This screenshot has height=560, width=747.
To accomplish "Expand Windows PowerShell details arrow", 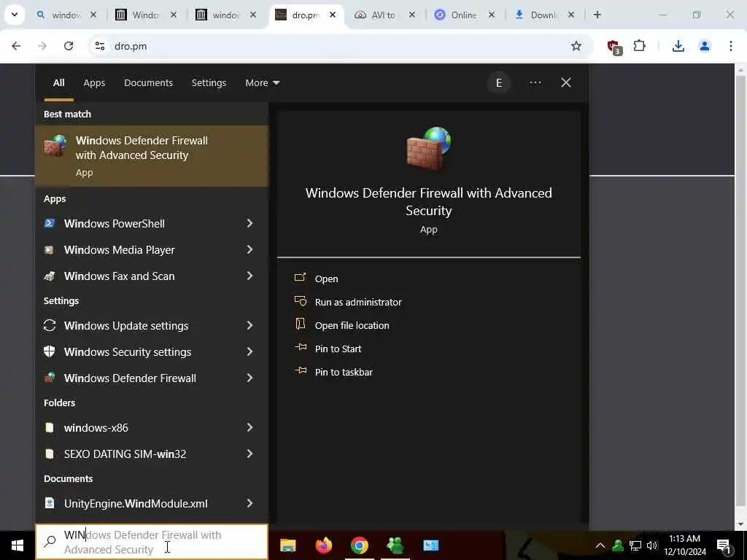I will click(249, 223).
